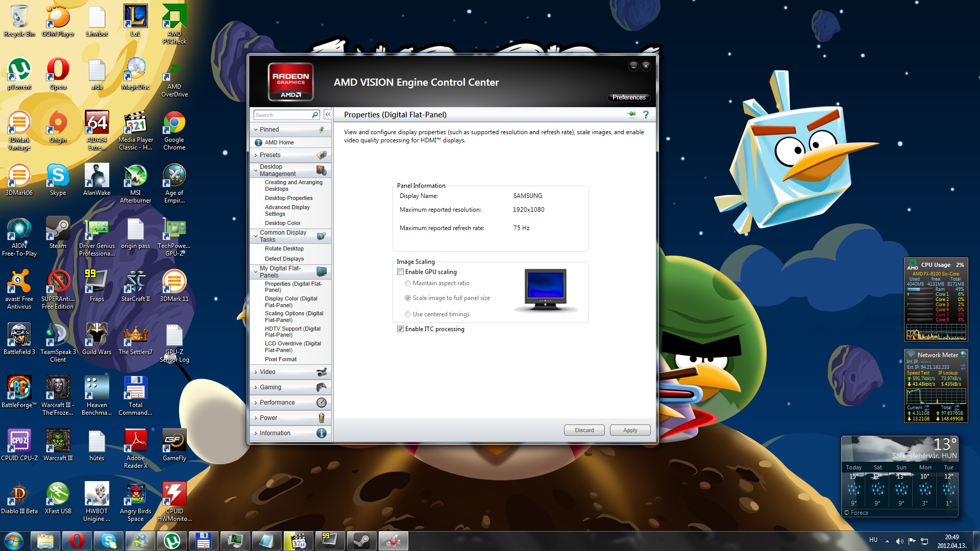The width and height of the screenshot is (980, 551).
Task: Open Desktop Properties page
Action: [x=289, y=198]
